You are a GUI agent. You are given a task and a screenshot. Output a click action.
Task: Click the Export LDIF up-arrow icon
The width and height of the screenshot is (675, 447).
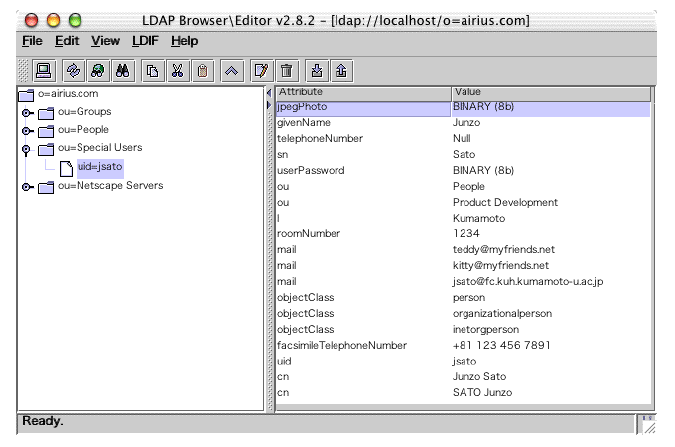tap(341, 71)
